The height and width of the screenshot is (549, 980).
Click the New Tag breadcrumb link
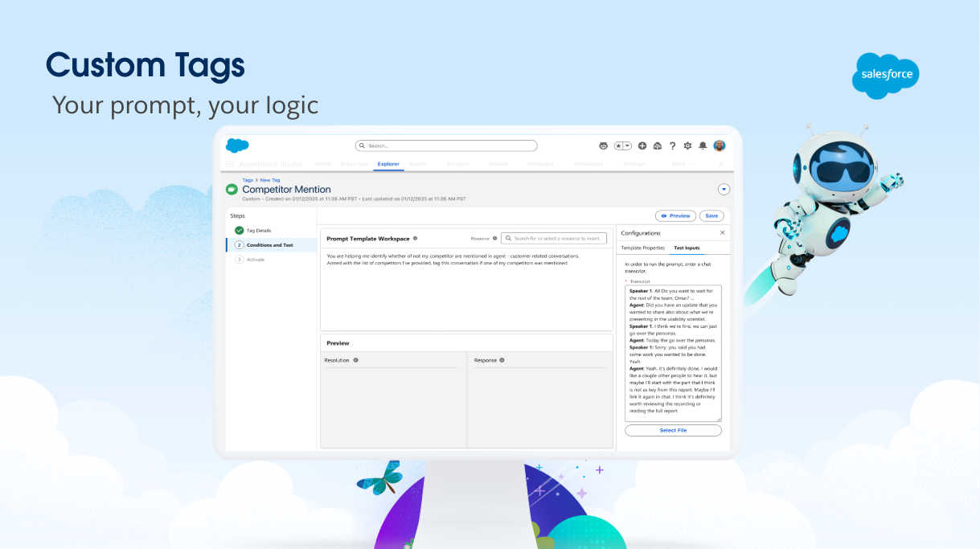point(270,180)
